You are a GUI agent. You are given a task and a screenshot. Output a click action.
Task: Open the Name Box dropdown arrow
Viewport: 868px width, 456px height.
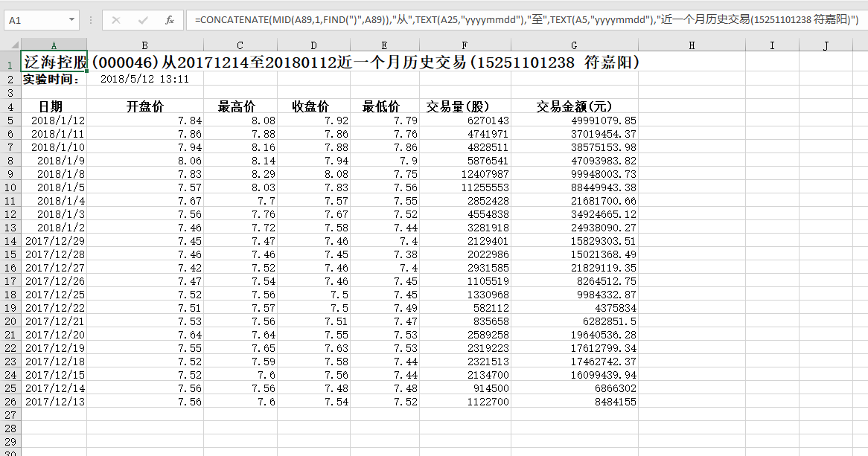71,20
